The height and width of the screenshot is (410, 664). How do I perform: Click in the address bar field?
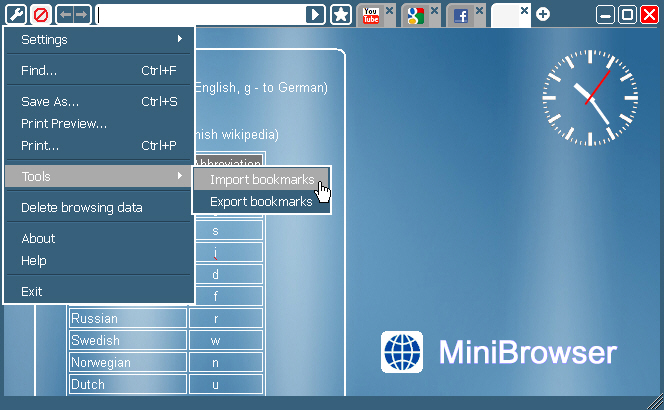(x=200, y=15)
